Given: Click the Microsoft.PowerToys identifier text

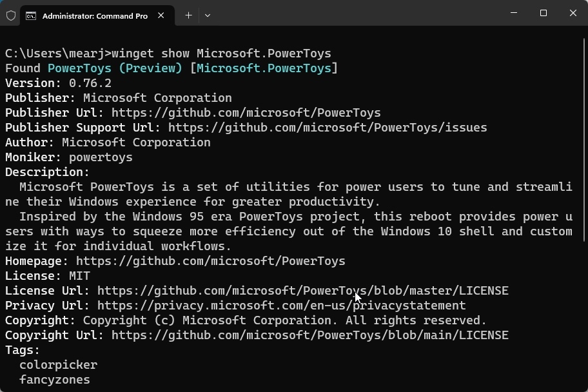Looking at the screenshot, I should click(266, 68).
